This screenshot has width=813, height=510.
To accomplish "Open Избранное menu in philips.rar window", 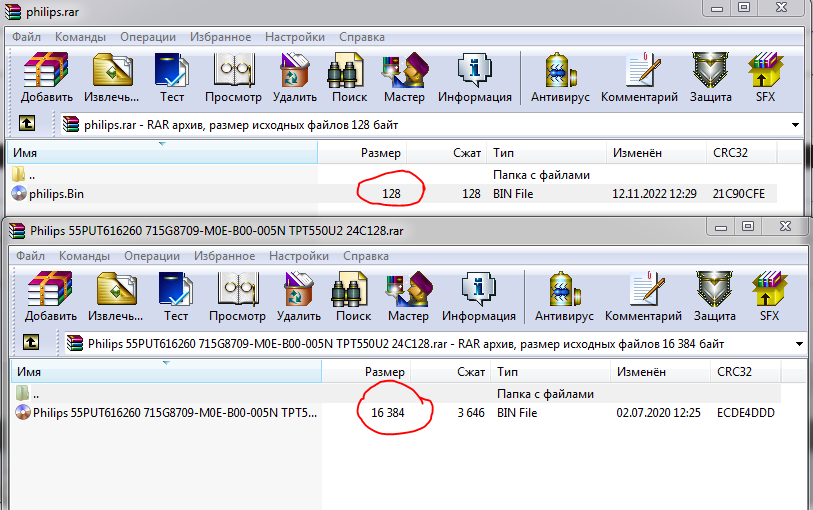I will coord(220,37).
